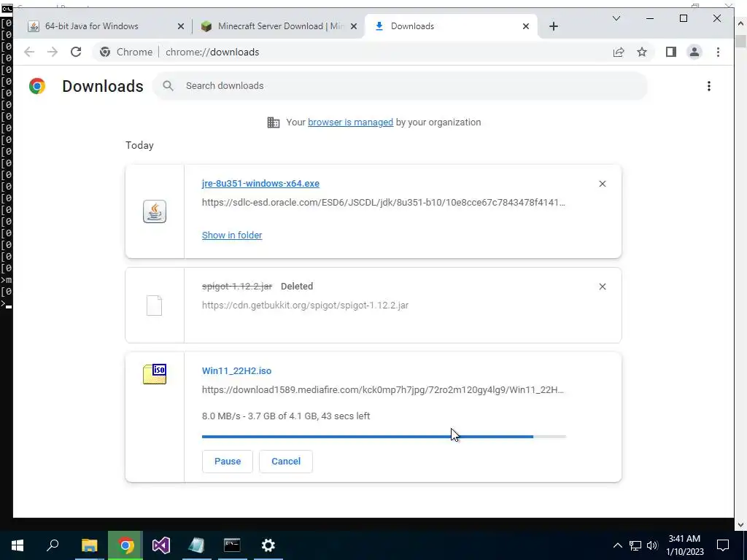Click the ISO file icon
747x560 pixels.
(x=155, y=374)
